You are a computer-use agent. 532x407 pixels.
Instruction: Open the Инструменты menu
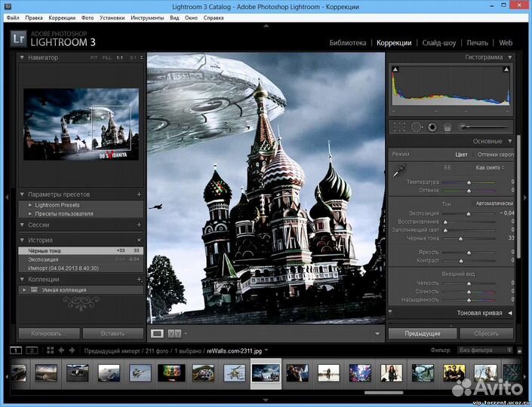pos(147,17)
